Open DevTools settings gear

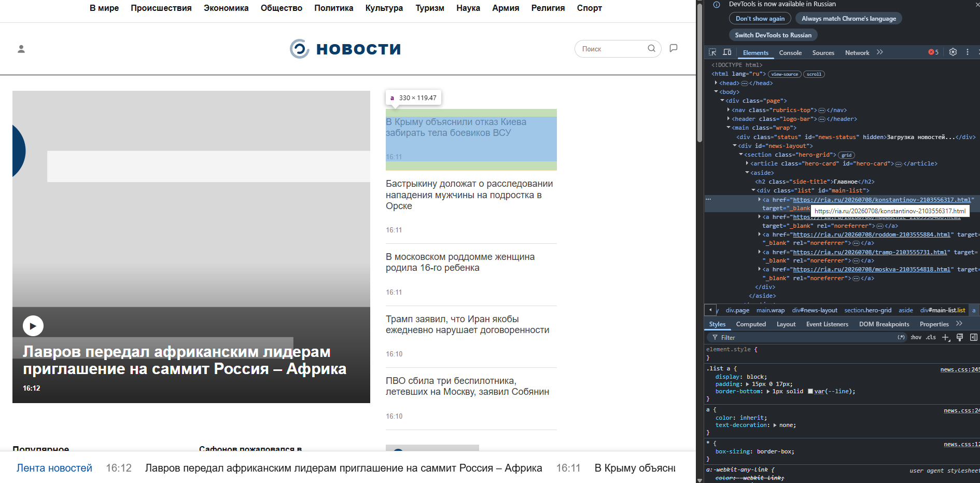(x=953, y=52)
